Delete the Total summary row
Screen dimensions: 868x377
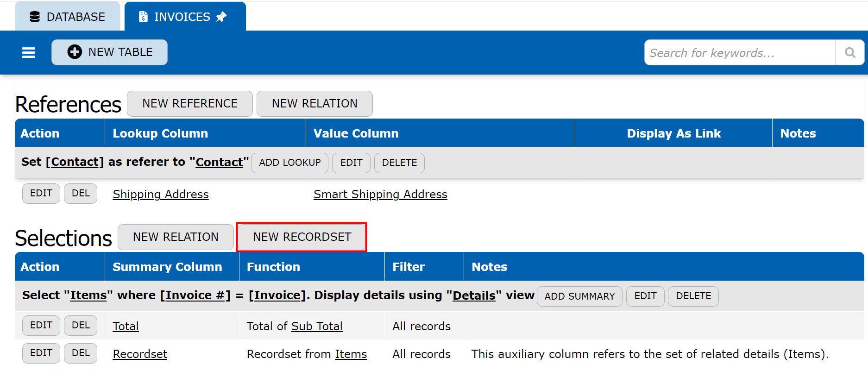tap(81, 326)
